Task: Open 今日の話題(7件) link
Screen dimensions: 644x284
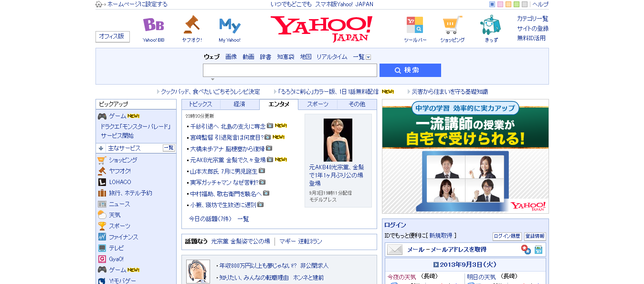Action: 210,219
